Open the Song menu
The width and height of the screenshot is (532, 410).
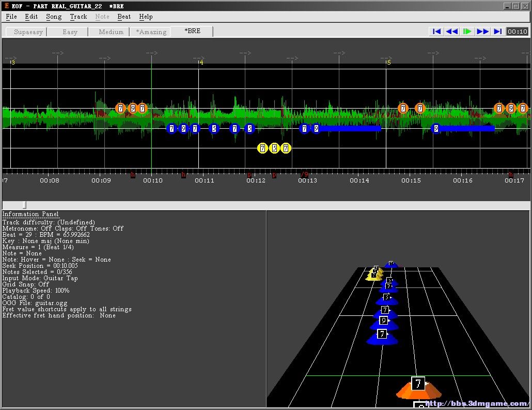pos(54,17)
